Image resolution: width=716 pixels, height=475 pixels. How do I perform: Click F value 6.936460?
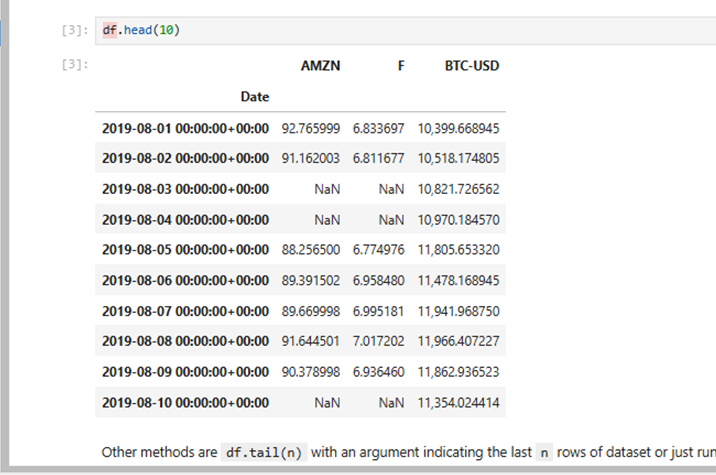click(x=379, y=372)
